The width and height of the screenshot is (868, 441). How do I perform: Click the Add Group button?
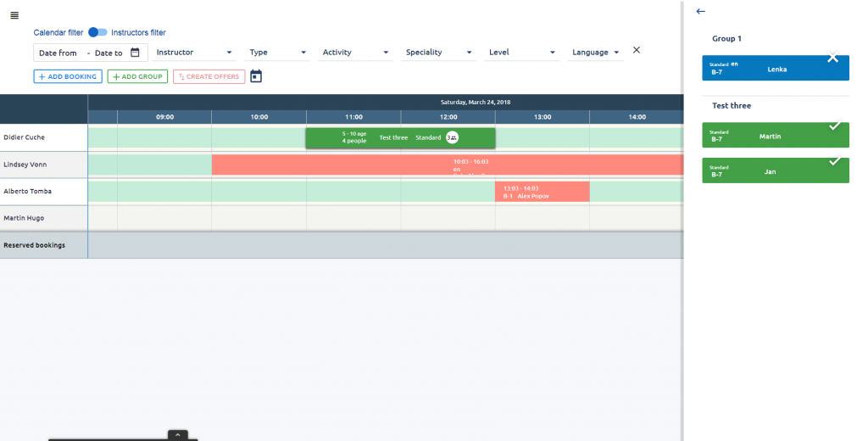point(138,76)
